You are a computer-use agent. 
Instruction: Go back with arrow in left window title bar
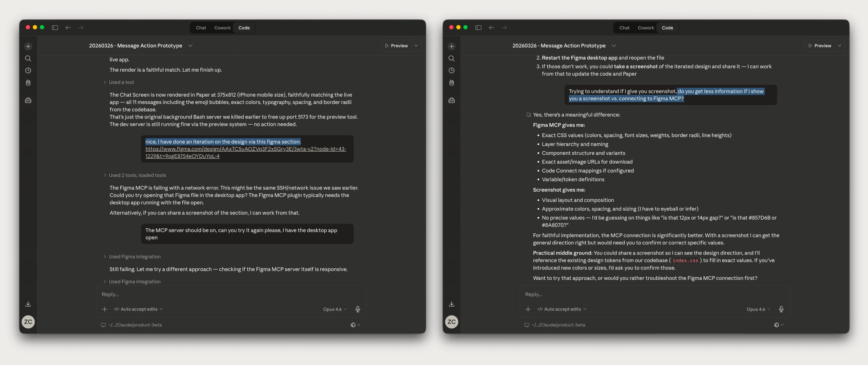[68, 28]
